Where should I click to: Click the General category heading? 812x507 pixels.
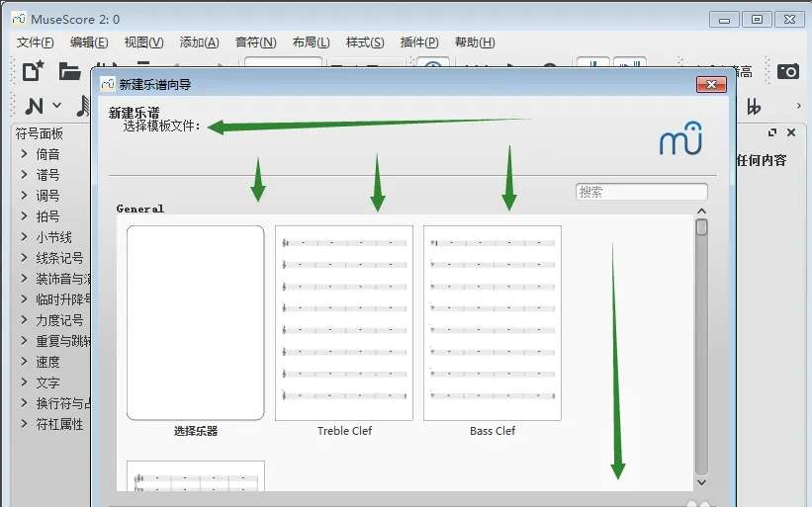[x=139, y=209]
